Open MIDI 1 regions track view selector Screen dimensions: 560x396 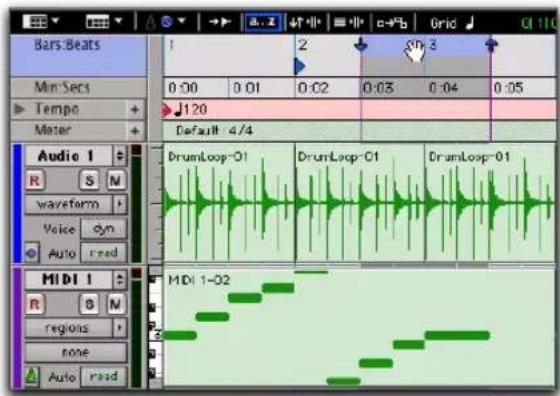pyautogui.click(x=68, y=328)
